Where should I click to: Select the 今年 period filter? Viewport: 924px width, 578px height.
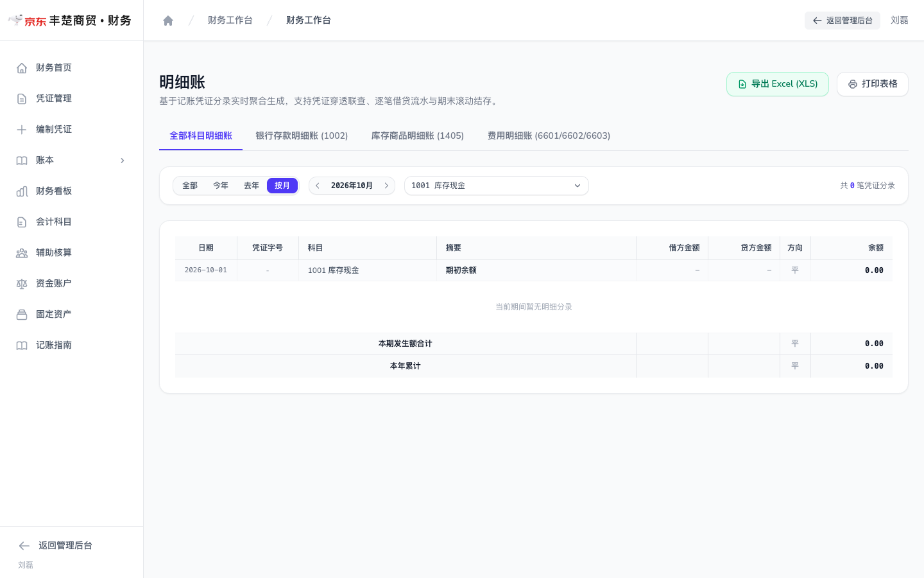click(x=221, y=186)
